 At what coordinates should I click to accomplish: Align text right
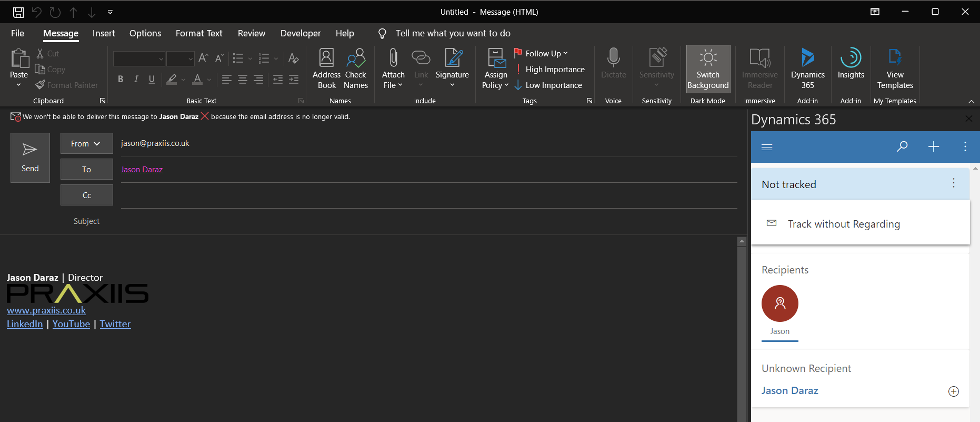[x=258, y=79]
